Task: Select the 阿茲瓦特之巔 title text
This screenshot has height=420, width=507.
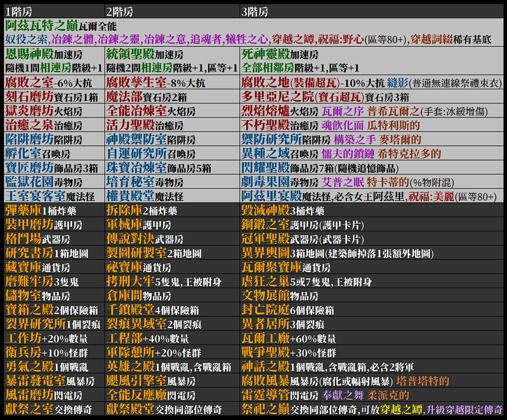Action: (x=42, y=26)
